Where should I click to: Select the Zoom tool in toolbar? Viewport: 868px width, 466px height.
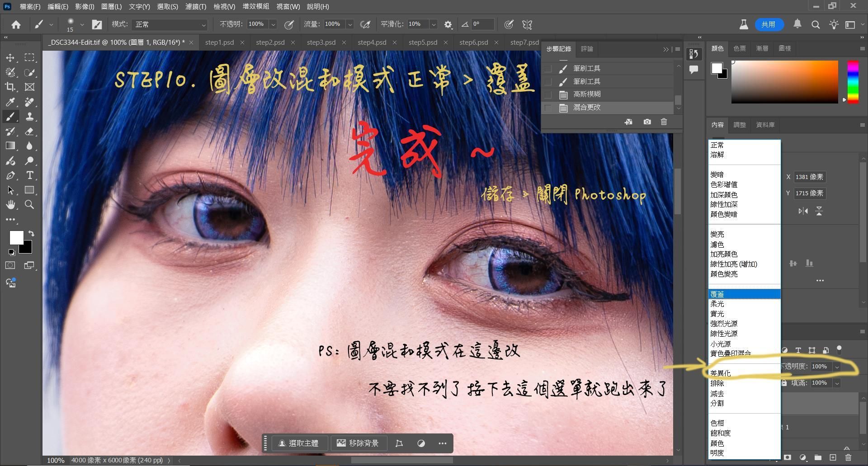(29, 205)
